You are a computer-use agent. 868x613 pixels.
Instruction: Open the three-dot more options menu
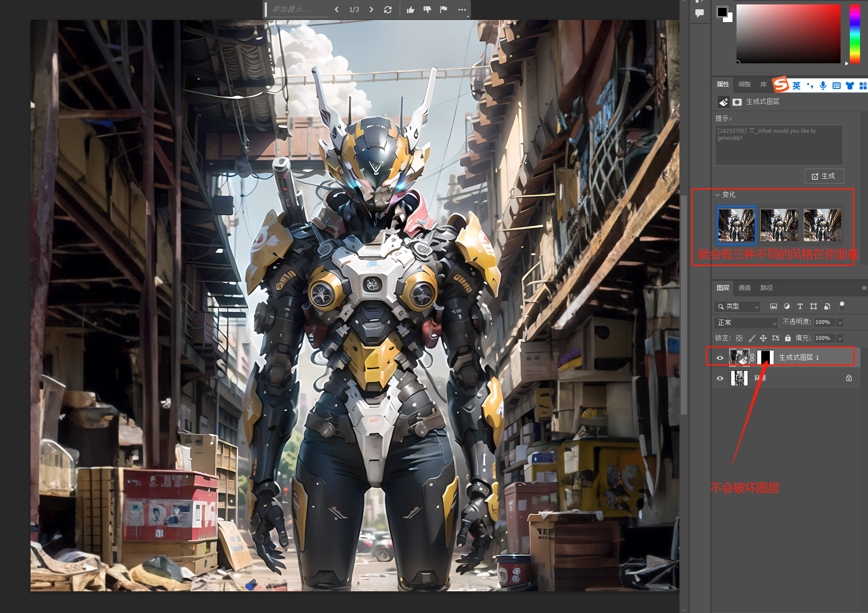click(462, 9)
